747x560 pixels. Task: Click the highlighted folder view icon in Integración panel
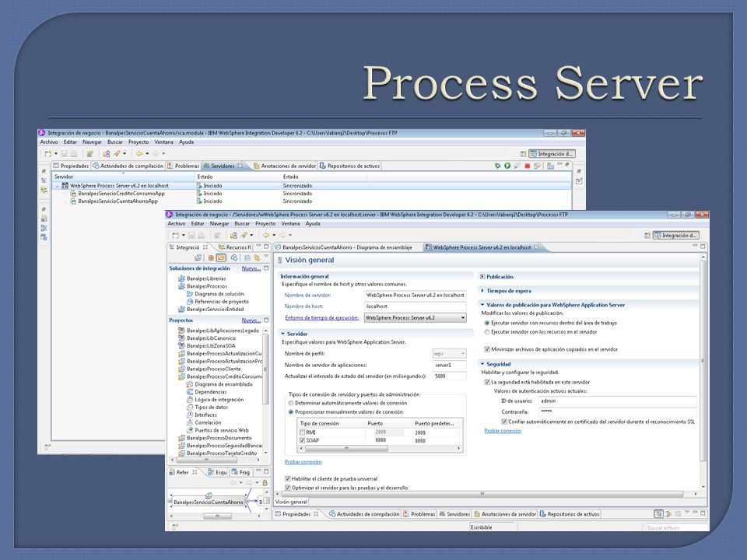220,257
